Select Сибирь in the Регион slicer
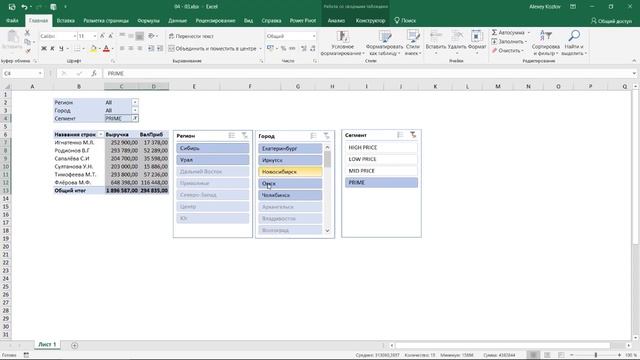This screenshot has height=360, width=640. click(212, 148)
